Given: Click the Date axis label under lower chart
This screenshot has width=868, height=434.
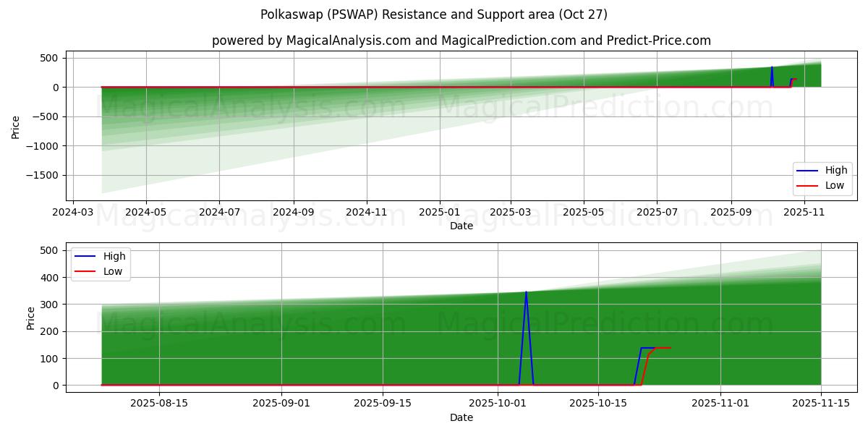Looking at the screenshot, I should coord(461,417).
